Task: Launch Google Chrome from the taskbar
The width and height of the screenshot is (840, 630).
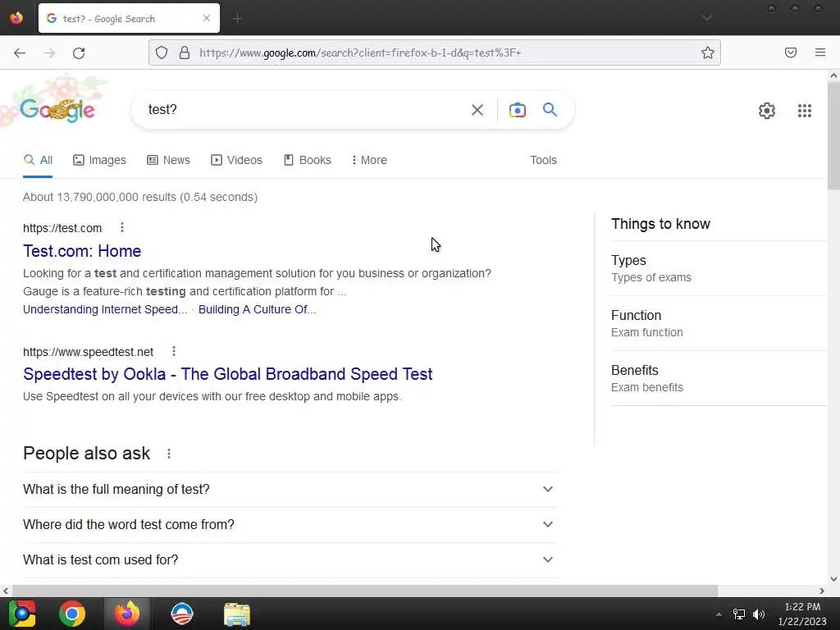Action: pyautogui.click(x=72, y=614)
